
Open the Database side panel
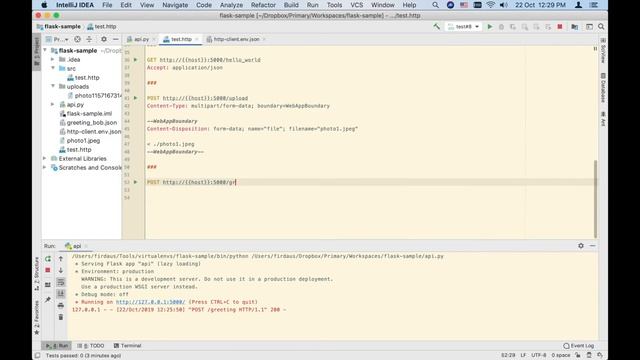pyautogui.click(x=603, y=87)
